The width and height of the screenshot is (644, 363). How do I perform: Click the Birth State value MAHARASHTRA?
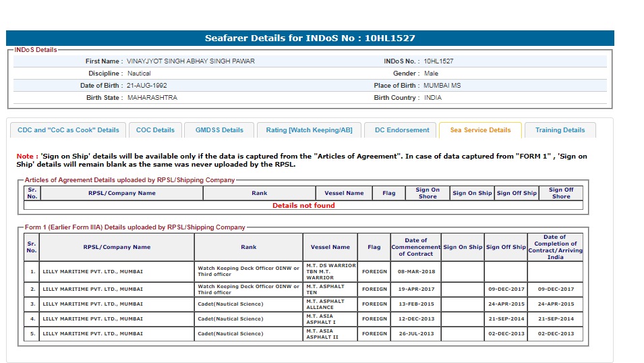pos(152,98)
